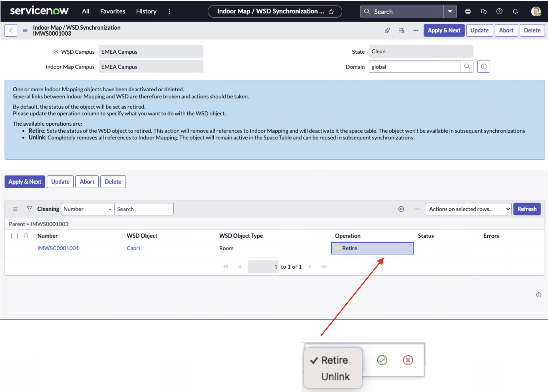Click the page number input field

pyautogui.click(x=264, y=267)
